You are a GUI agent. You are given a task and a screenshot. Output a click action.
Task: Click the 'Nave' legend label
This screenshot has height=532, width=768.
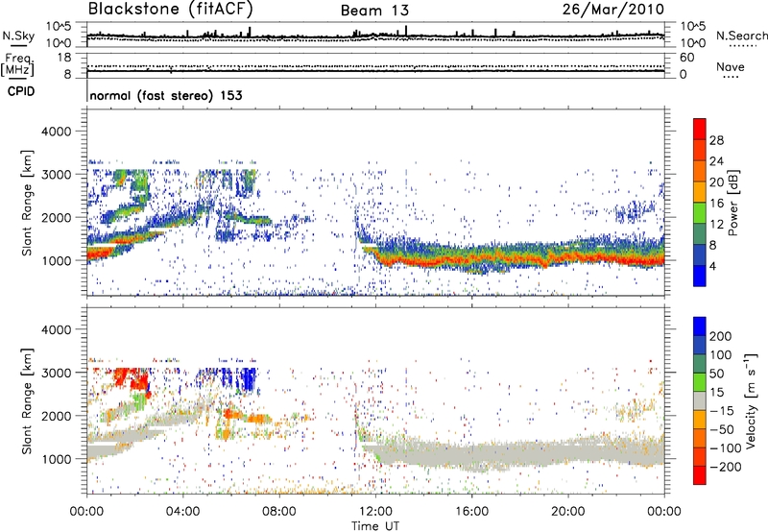pos(731,66)
